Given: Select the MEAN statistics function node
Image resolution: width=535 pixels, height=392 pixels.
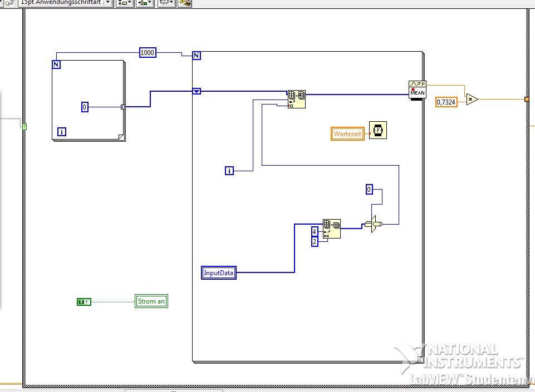Looking at the screenshot, I should [x=418, y=90].
